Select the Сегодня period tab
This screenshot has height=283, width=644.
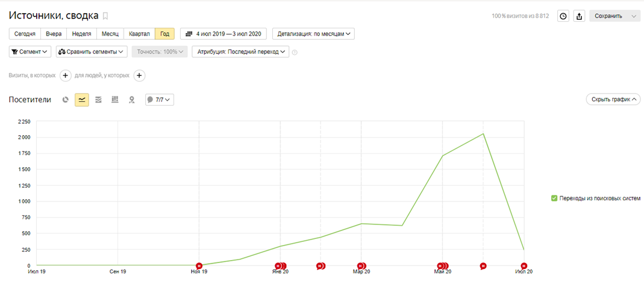[x=25, y=34]
